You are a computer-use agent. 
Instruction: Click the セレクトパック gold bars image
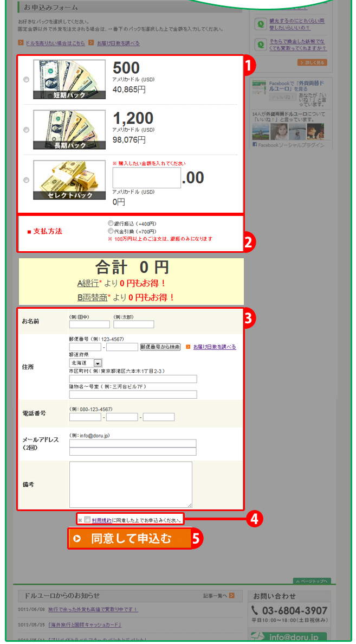point(69,180)
